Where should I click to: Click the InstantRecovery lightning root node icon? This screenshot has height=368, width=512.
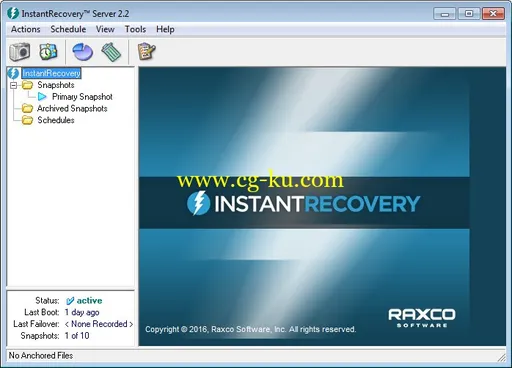14,73
